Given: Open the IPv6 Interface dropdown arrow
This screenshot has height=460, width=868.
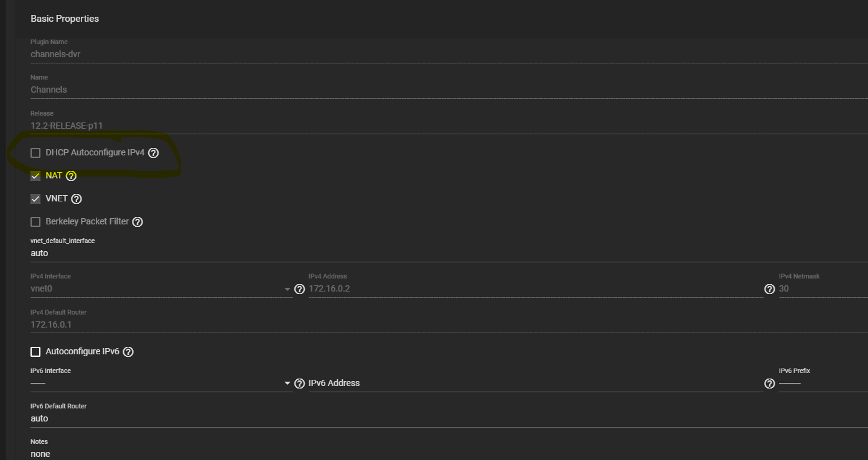Looking at the screenshot, I should (287, 384).
